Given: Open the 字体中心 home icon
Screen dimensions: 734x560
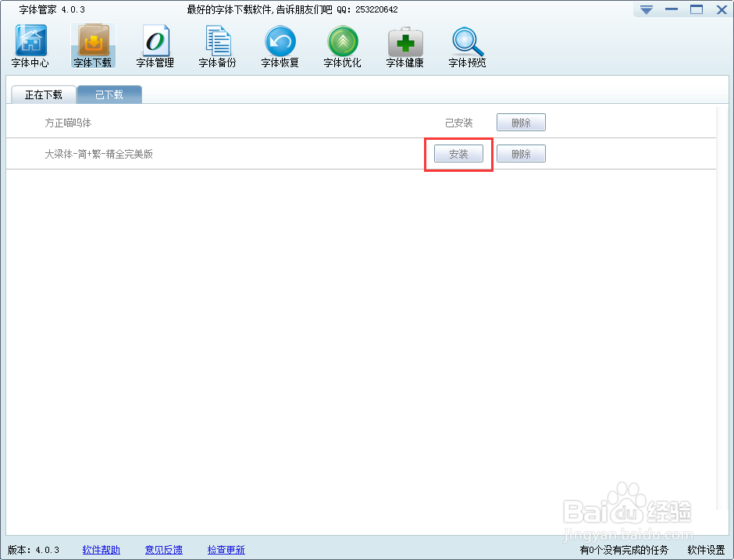Looking at the screenshot, I should 30,46.
